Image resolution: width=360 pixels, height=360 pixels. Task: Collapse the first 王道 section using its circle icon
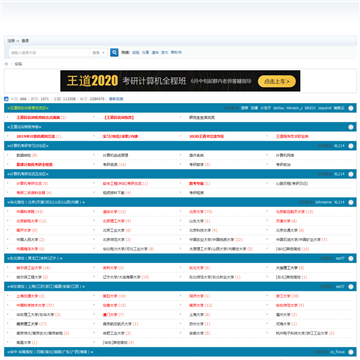point(351,108)
